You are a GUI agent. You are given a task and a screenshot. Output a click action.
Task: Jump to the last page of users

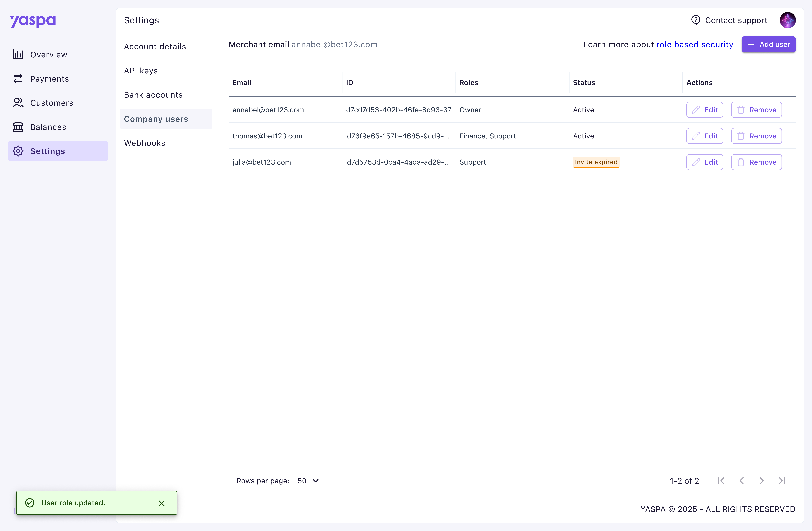(x=782, y=481)
